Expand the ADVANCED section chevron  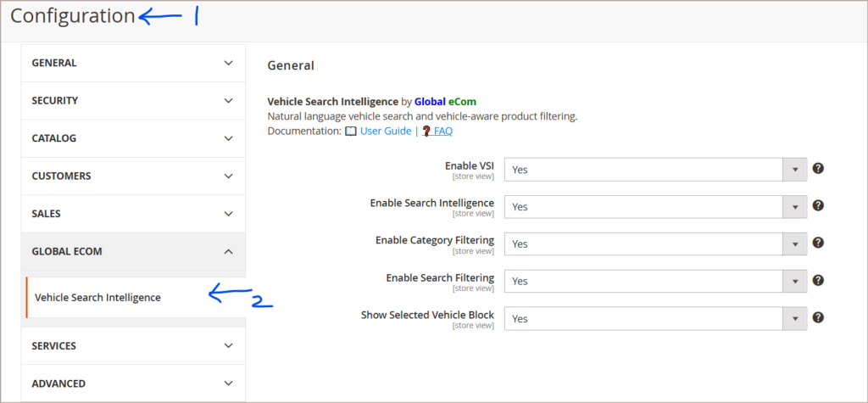click(x=229, y=383)
